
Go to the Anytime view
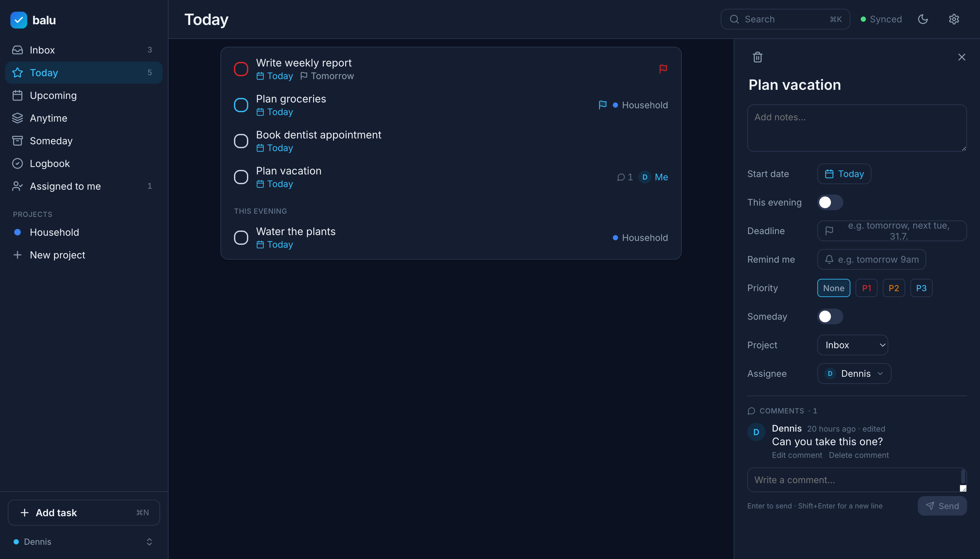tap(84, 118)
